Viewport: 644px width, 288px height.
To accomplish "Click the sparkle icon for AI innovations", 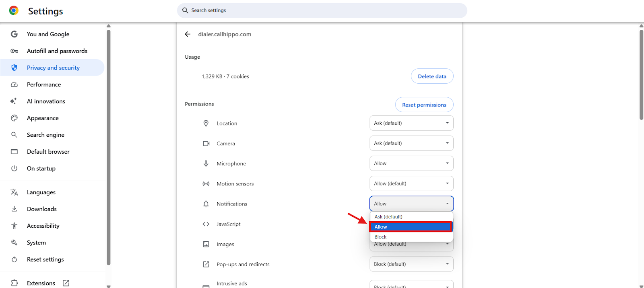I will pyautogui.click(x=14, y=101).
